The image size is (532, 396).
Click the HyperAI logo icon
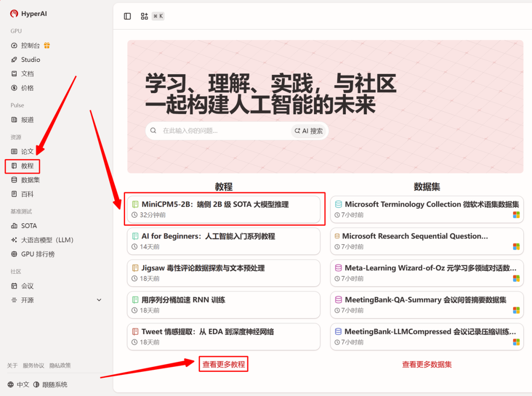tap(14, 14)
